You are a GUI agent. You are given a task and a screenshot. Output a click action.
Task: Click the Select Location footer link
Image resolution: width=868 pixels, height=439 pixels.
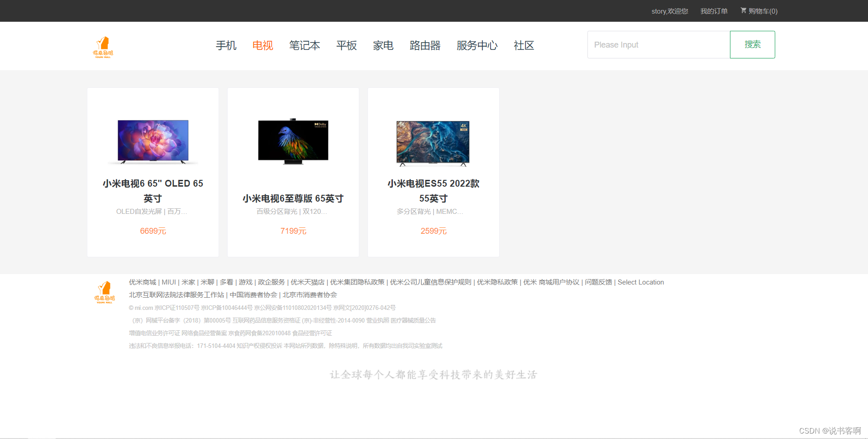coord(641,282)
